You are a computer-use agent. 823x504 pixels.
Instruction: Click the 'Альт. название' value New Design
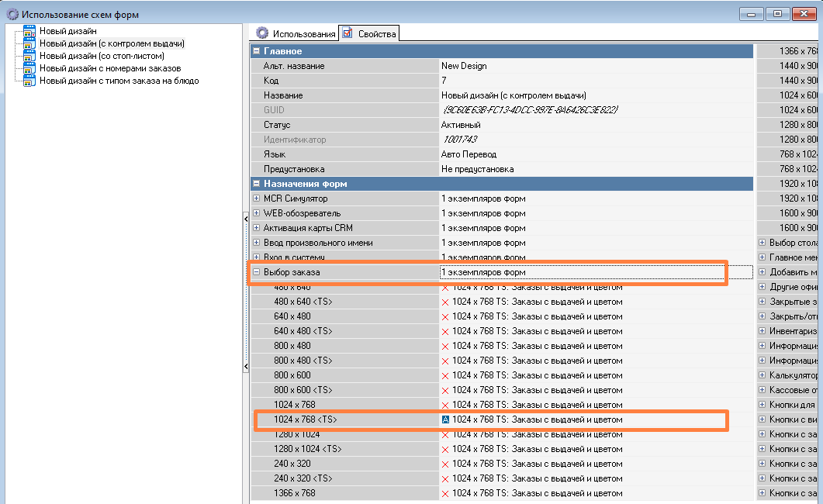coord(464,66)
